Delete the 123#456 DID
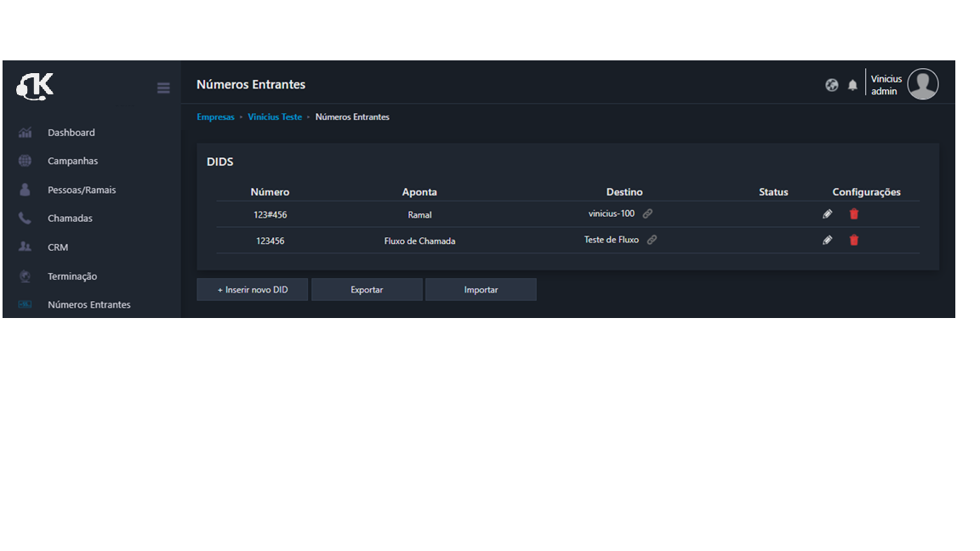Screen dimensions: 980x551 (854, 214)
